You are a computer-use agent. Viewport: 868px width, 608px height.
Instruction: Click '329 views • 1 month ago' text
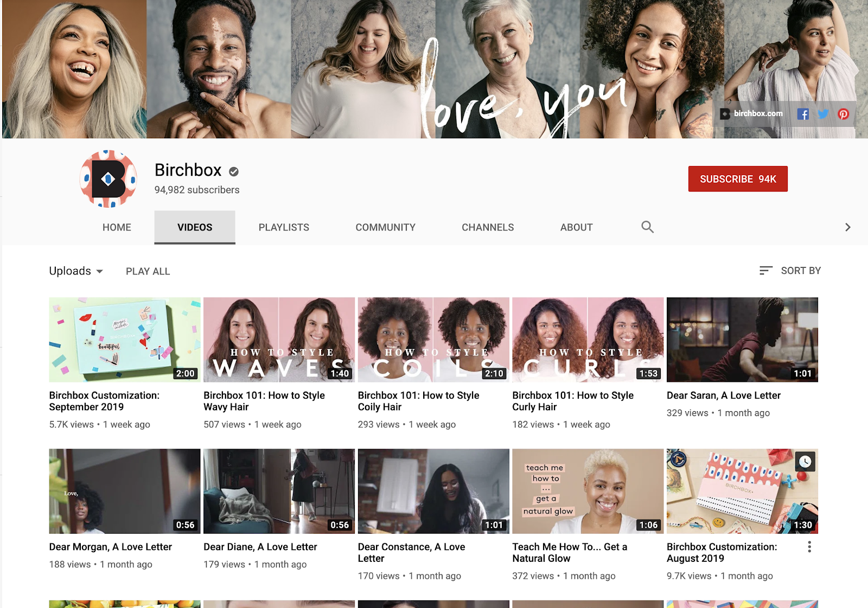[718, 413]
